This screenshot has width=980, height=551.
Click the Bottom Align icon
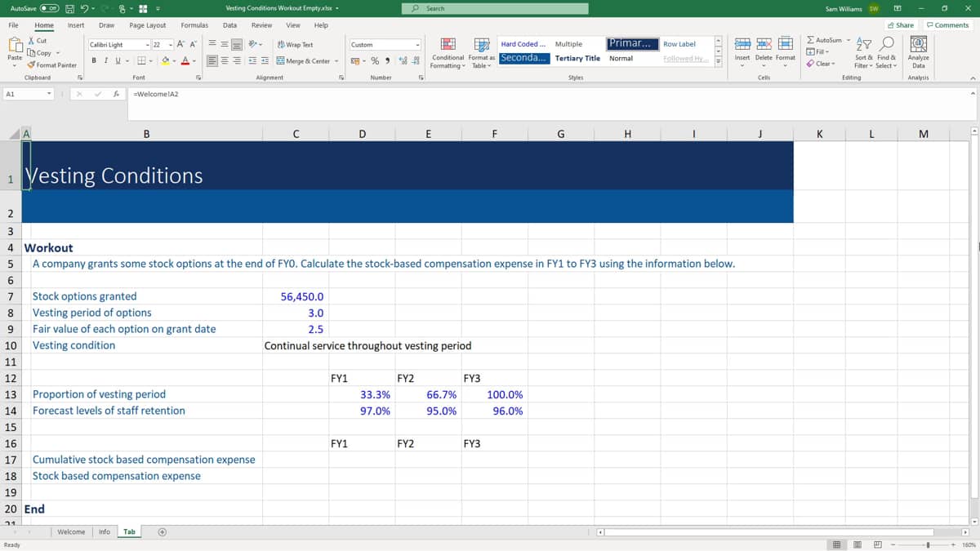(236, 45)
